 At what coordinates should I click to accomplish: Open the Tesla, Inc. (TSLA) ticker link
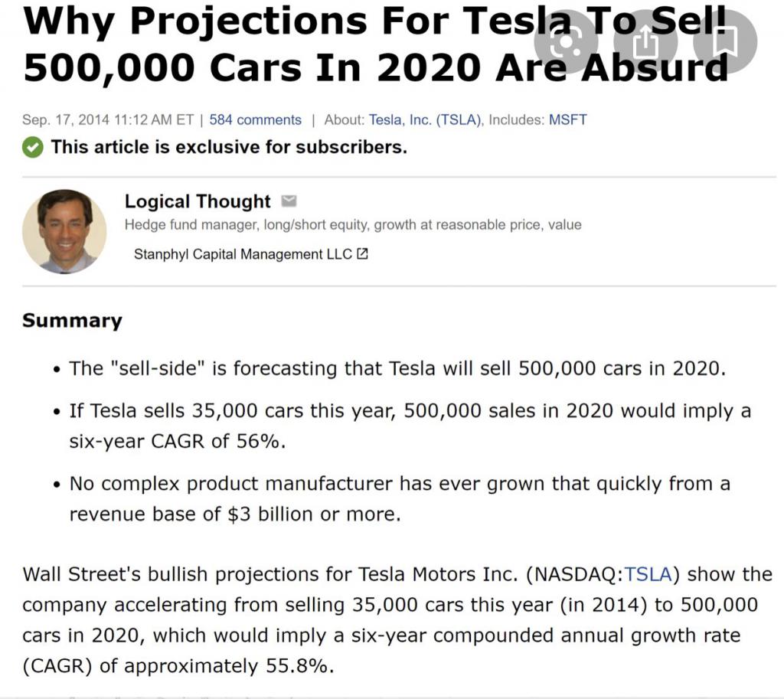pyautogui.click(x=425, y=120)
